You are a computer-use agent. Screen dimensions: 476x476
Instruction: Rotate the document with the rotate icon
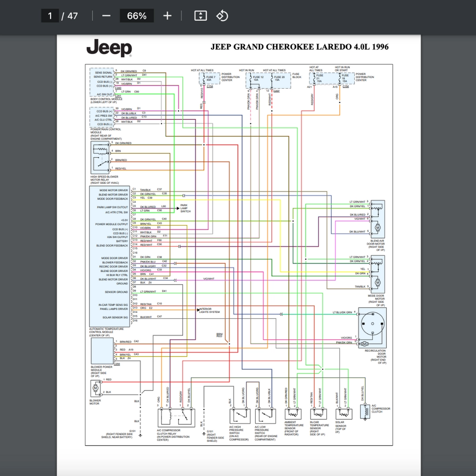point(222,16)
